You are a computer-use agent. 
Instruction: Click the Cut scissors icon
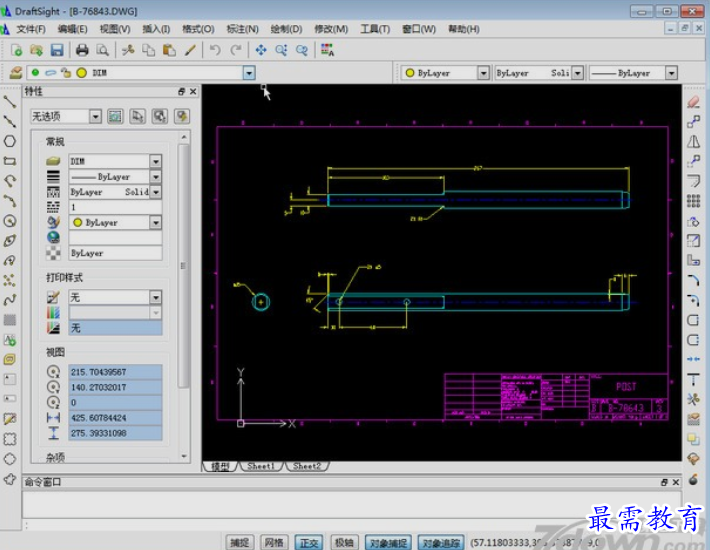click(x=128, y=50)
